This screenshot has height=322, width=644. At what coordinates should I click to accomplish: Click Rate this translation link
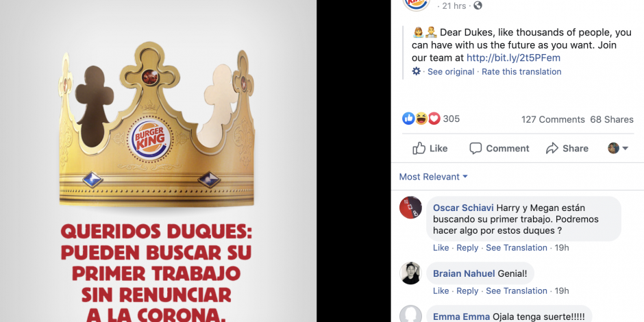click(521, 71)
